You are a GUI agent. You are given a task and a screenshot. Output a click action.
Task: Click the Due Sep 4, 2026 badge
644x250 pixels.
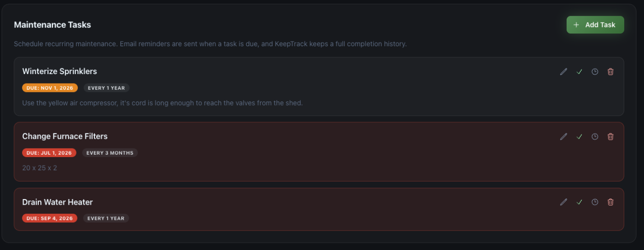(x=50, y=218)
